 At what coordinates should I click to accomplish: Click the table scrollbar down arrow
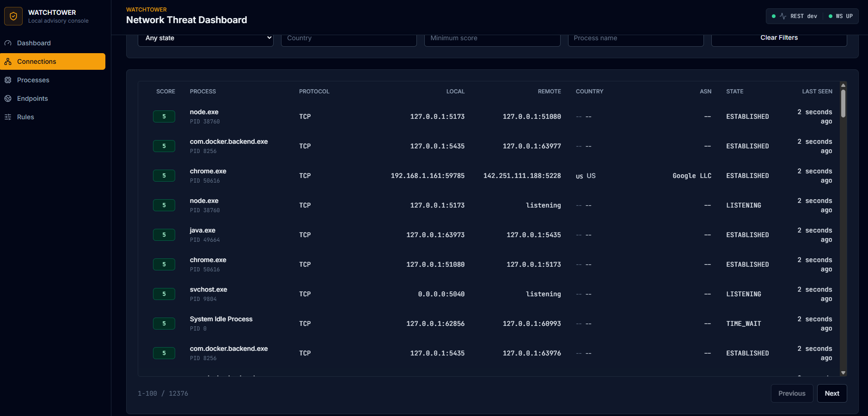[x=843, y=373]
